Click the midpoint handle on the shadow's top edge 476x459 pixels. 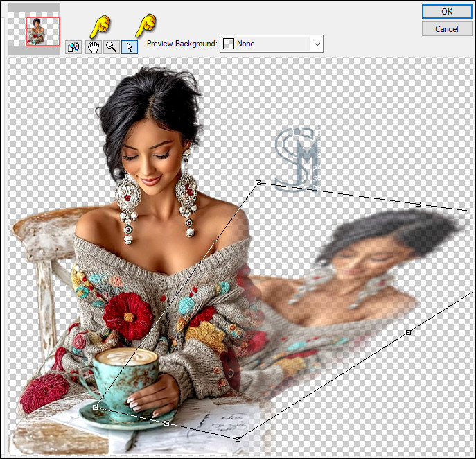418,205
